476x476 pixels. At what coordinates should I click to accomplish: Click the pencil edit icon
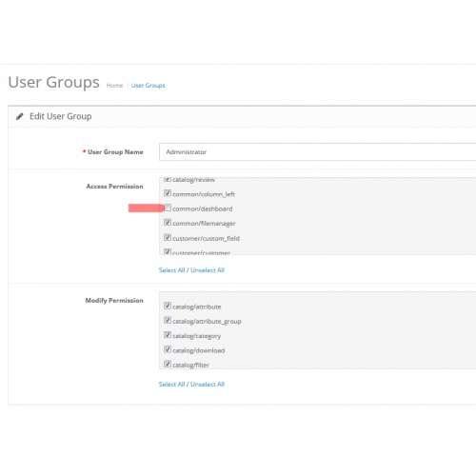coord(20,116)
